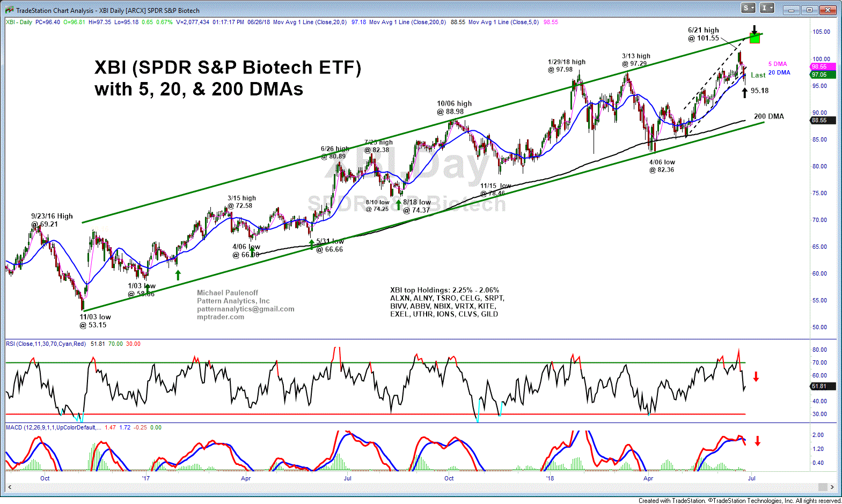Viewport: 842px width, 504px height.
Task: Click the TradeStation chart window icon
Action: pyautogui.click(x=9, y=10)
